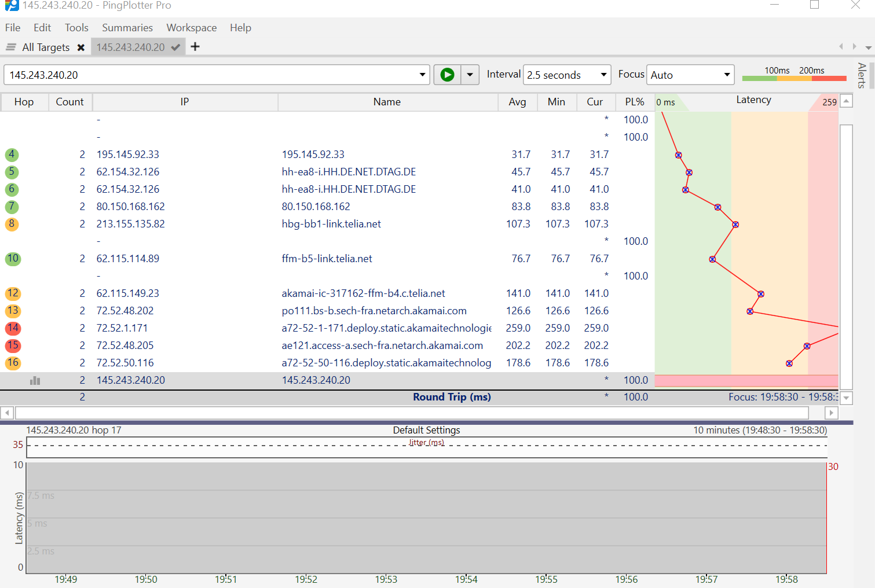Sort by the IP column header

coord(185,102)
